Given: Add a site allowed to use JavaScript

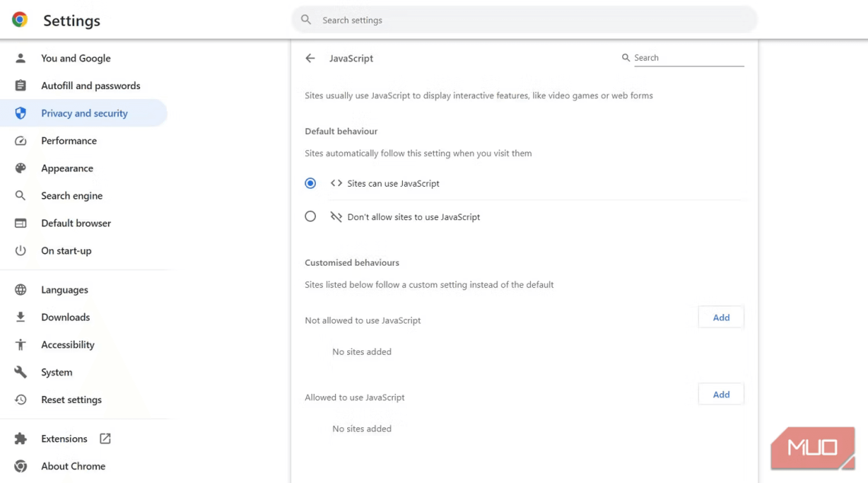Looking at the screenshot, I should coord(721,395).
